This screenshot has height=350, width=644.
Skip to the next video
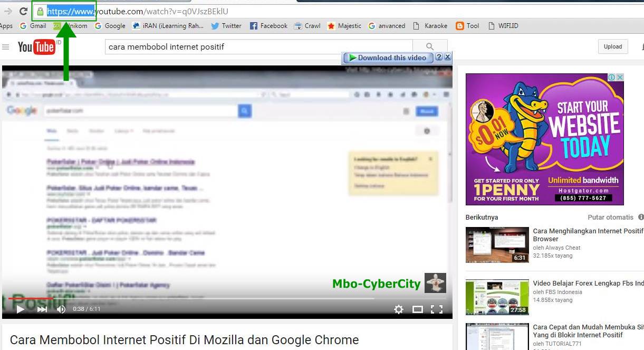coord(42,309)
